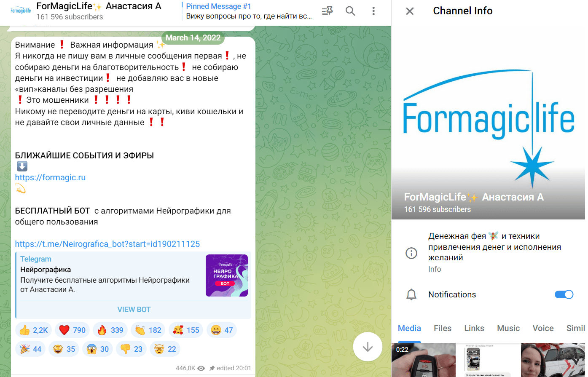Switch to the Links tab
Screen dimensions: 588x377
(x=474, y=328)
